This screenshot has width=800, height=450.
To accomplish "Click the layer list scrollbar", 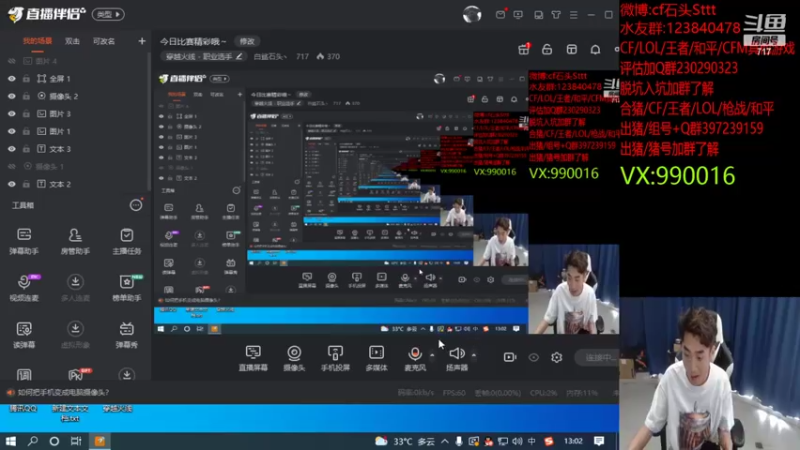I will [149, 122].
